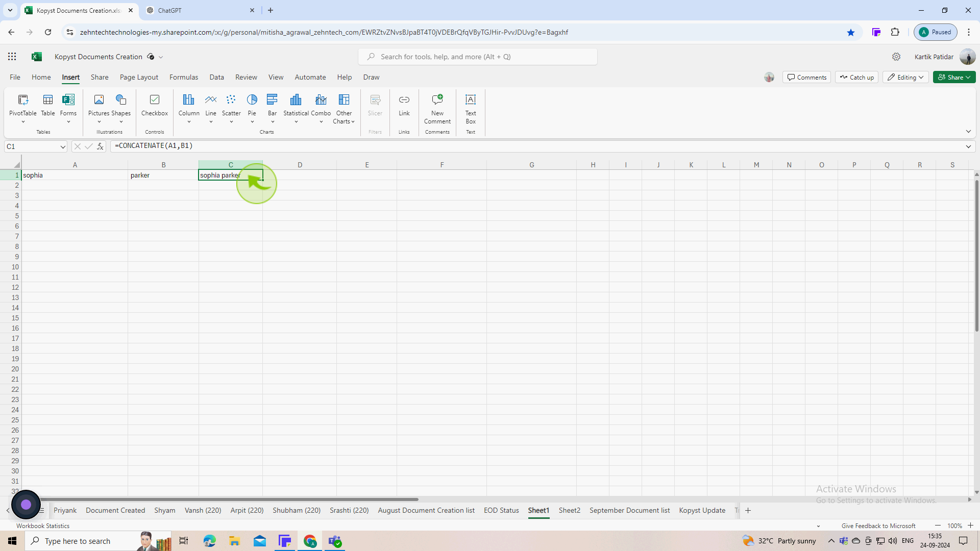
Task: Insert a Checkbox control
Action: [155, 105]
